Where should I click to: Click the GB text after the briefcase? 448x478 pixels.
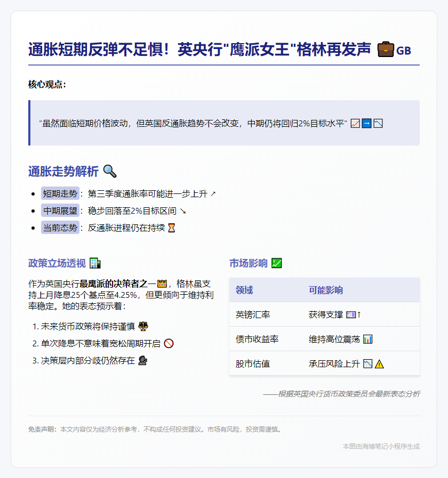click(403, 50)
